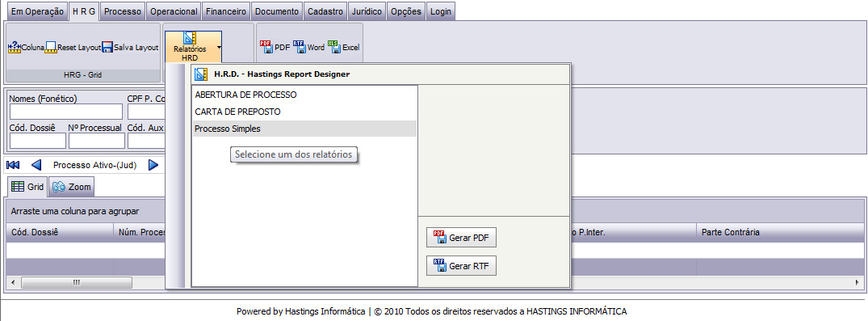868x321 pixels.
Task: Sort by Cód. Dossiê column header
Action: (60, 232)
